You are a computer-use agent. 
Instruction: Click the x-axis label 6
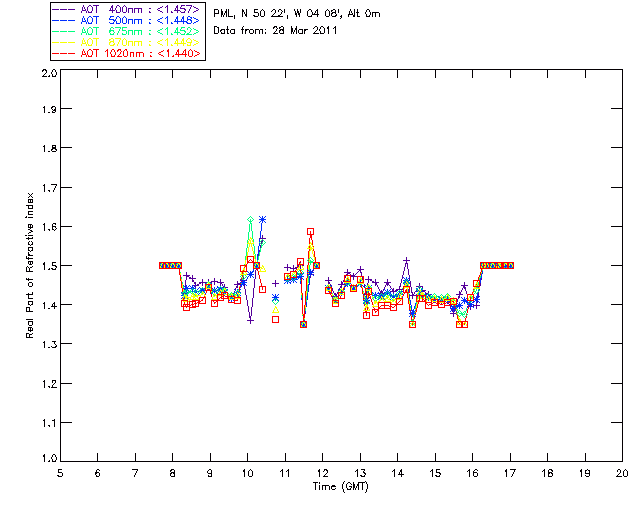coord(98,473)
